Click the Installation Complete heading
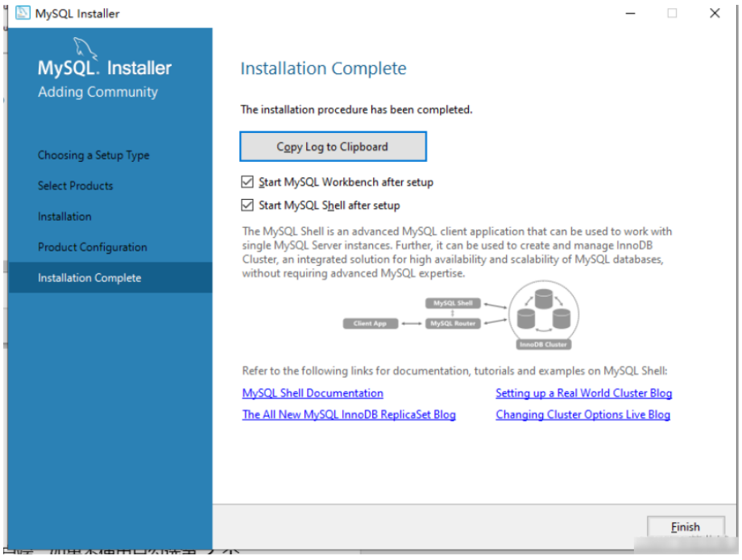The height and width of the screenshot is (560, 742). 323,68
